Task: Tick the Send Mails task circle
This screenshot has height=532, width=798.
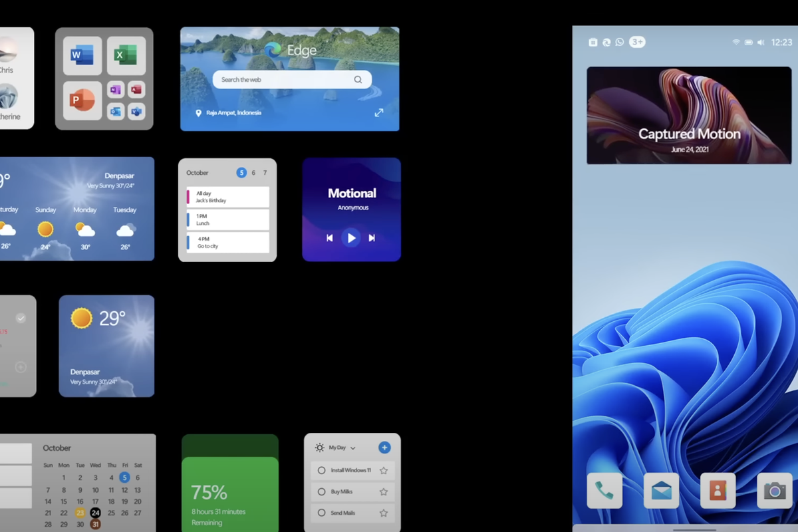Action: pyautogui.click(x=322, y=513)
